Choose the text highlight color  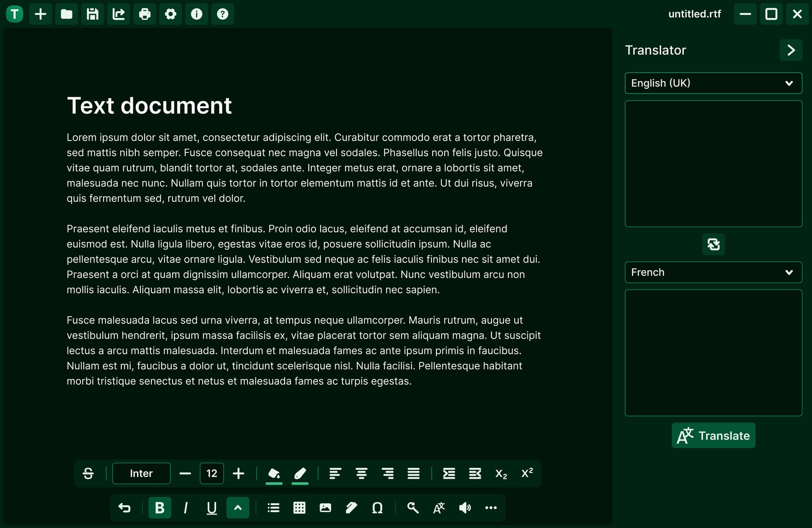click(300, 473)
